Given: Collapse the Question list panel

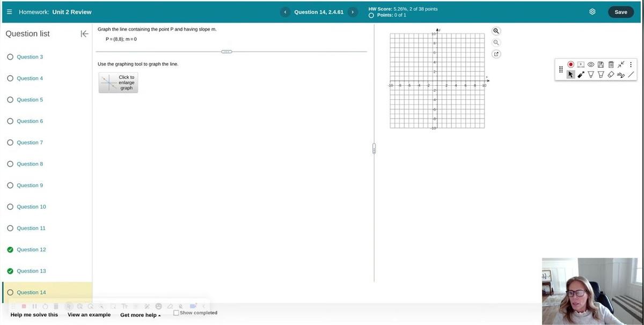Looking at the screenshot, I should (84, 34).
